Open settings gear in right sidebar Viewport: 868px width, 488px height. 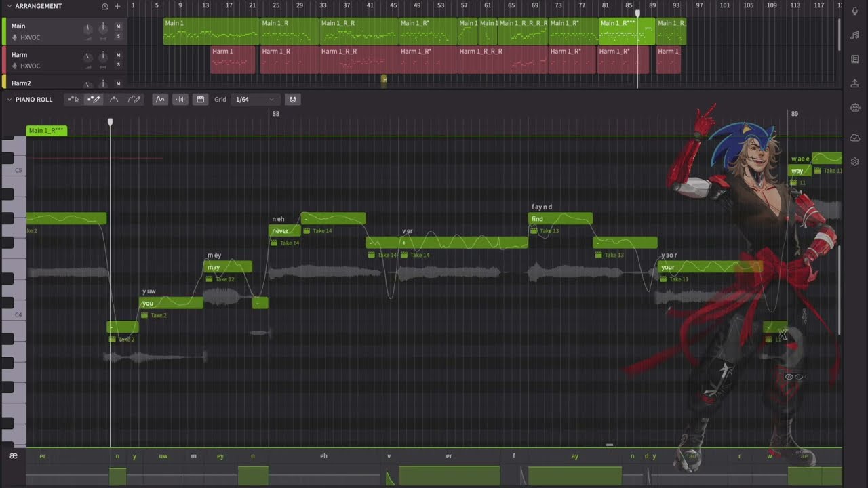coord(854,162)
